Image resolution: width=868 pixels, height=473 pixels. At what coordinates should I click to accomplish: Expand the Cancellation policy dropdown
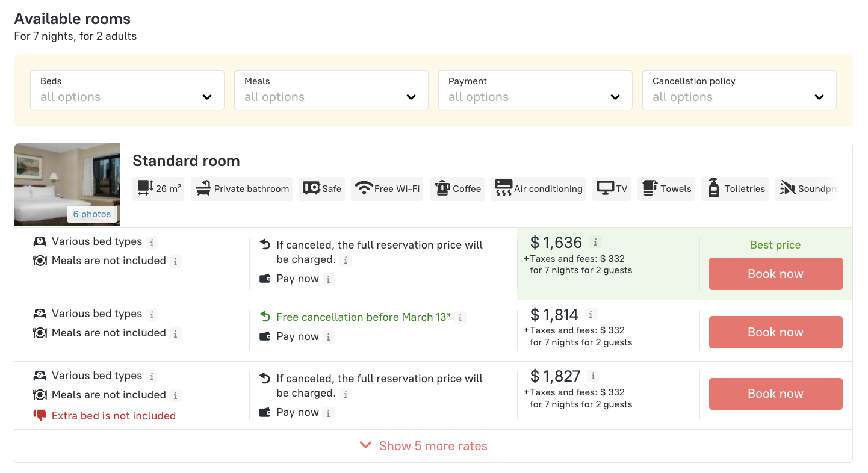739,90
